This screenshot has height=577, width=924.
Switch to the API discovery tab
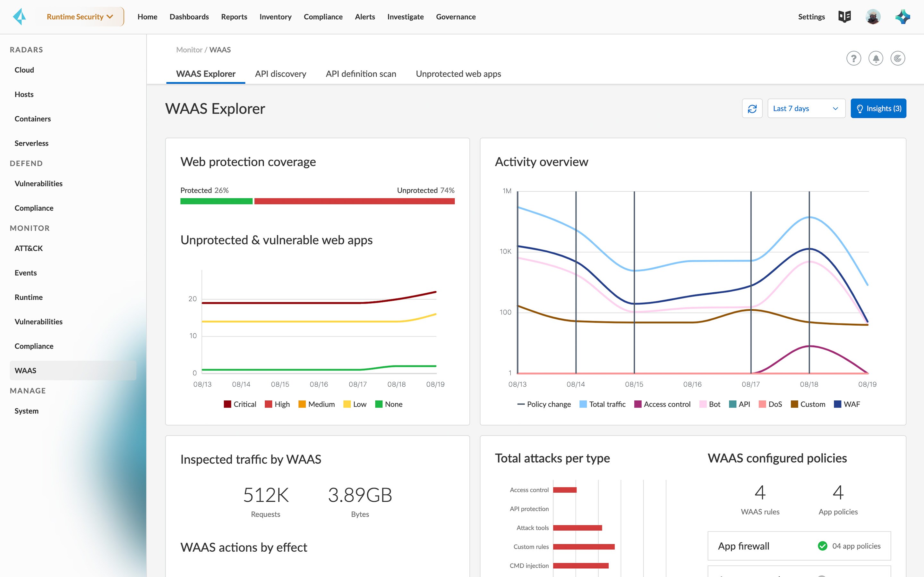pos(280,74)
